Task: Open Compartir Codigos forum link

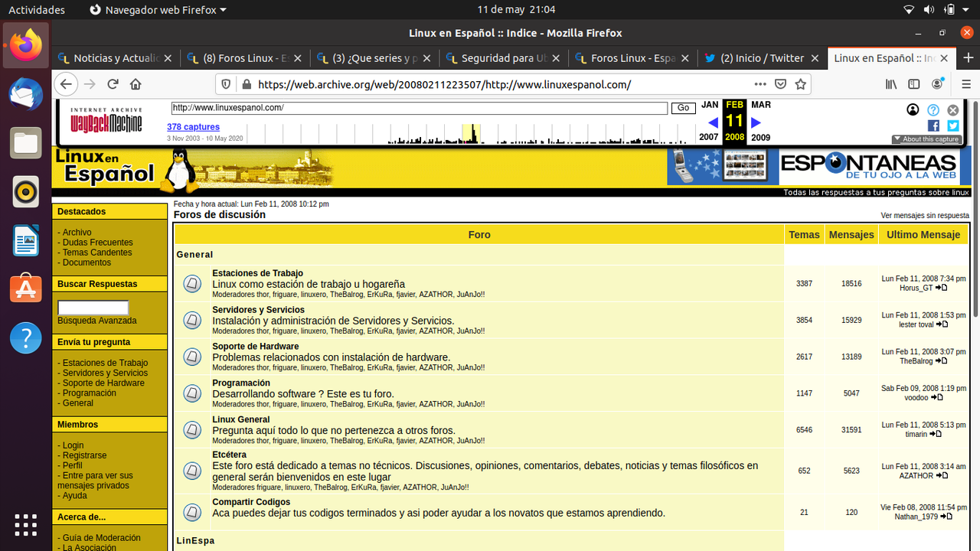Action: tap(251, 502)
